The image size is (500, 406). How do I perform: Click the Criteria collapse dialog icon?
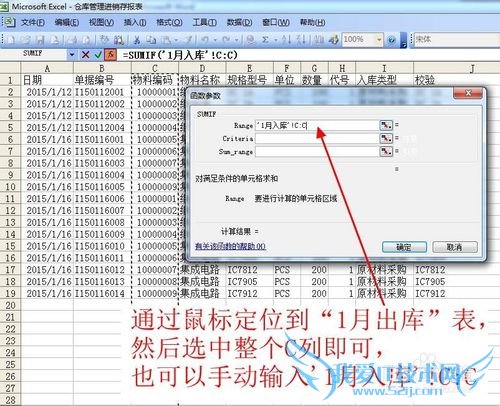click(x=386, y=138)
